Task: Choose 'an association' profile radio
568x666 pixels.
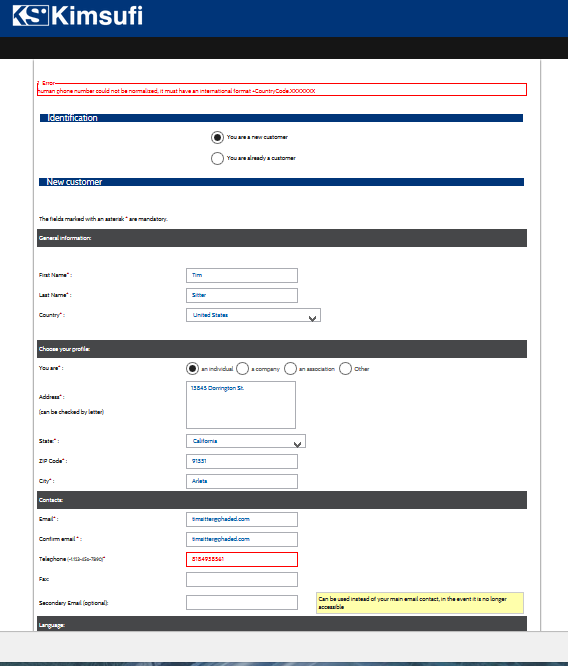Action: [290, 369]
